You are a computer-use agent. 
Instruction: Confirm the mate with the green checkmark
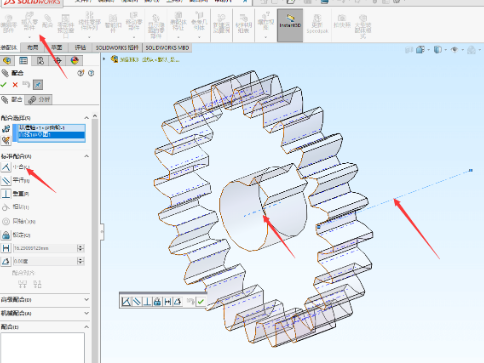[x=4, y=85]
